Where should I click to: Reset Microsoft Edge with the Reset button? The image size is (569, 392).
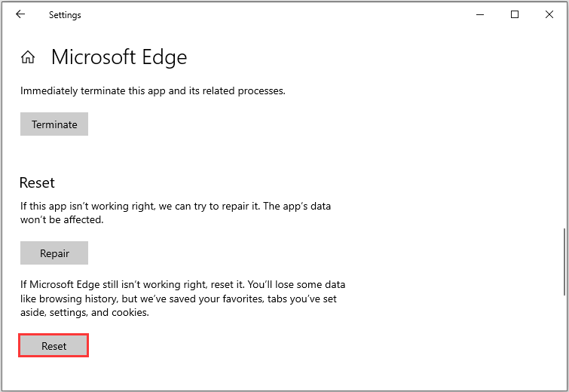54,346
